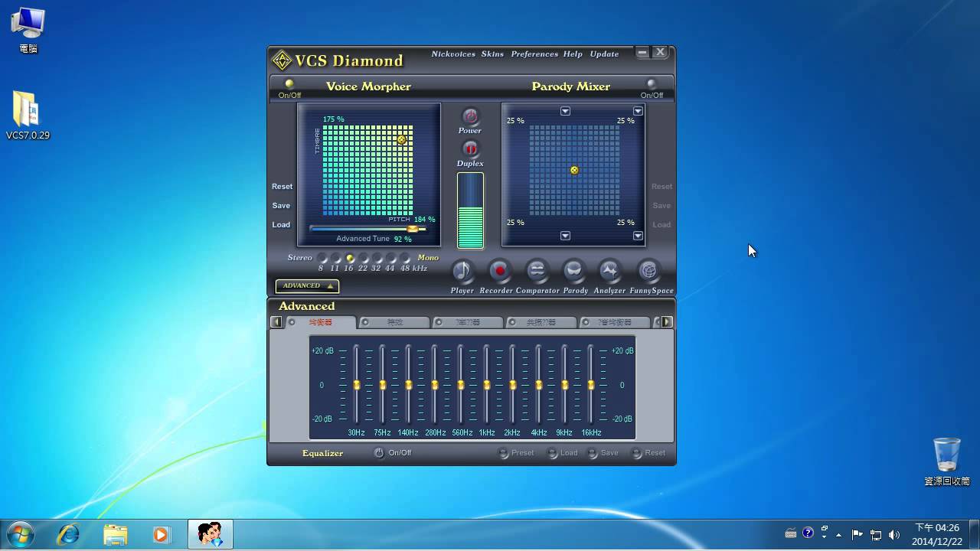Open FunnySpace
Image resolution: width=980 pixels, height=551 pixels.
648,270
